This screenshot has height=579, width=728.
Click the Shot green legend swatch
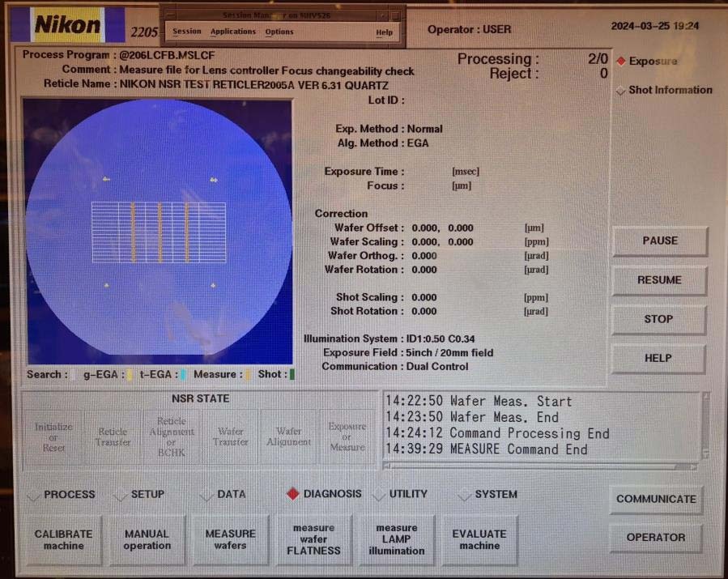292,374
